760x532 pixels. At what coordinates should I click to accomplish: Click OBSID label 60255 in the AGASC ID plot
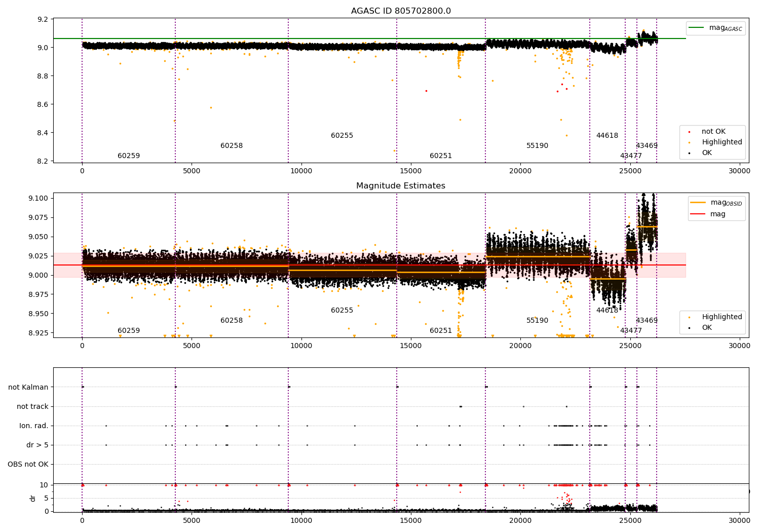pyautogui.click(x=342, y=136)
